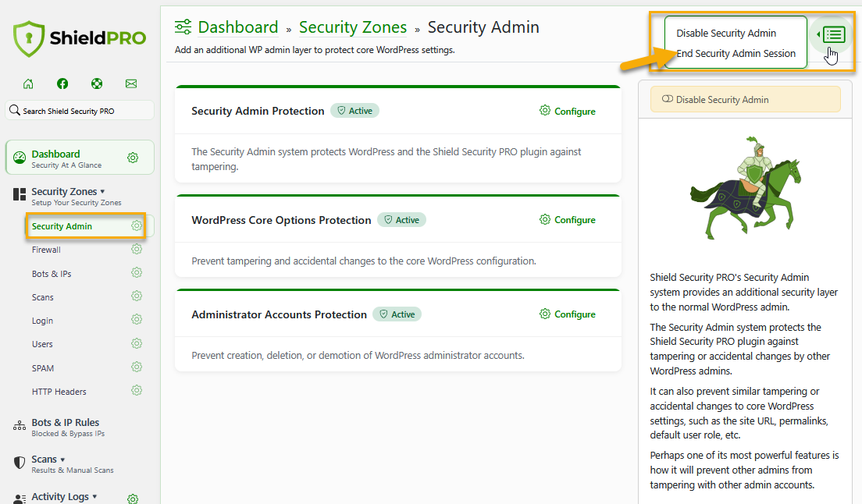Click the Dashboard gauge icon in sidebar
Viewport: 862px width, 504px height.
[x=20, y=158]
